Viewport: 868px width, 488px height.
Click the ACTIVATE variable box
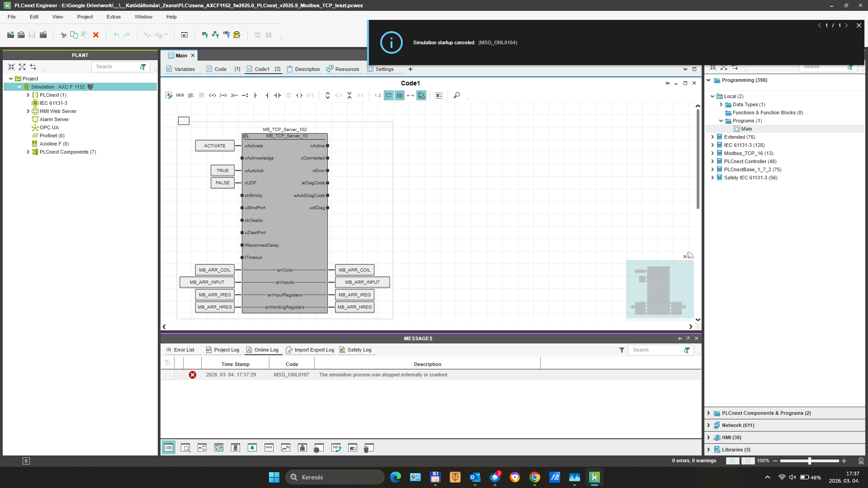click(x=215, y=146)
